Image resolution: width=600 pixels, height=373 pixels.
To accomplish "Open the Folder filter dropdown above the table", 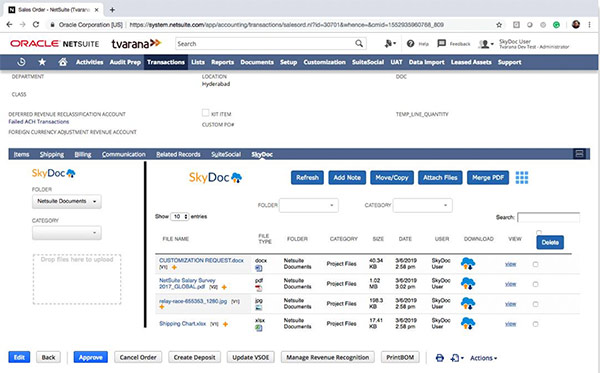I will (309, 205).
